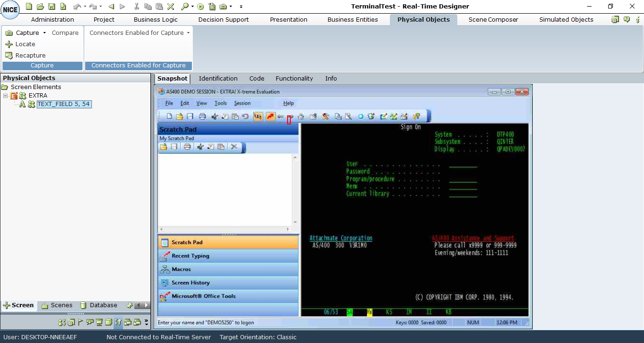Click the Database panel tab

click(x=99, y=305)
